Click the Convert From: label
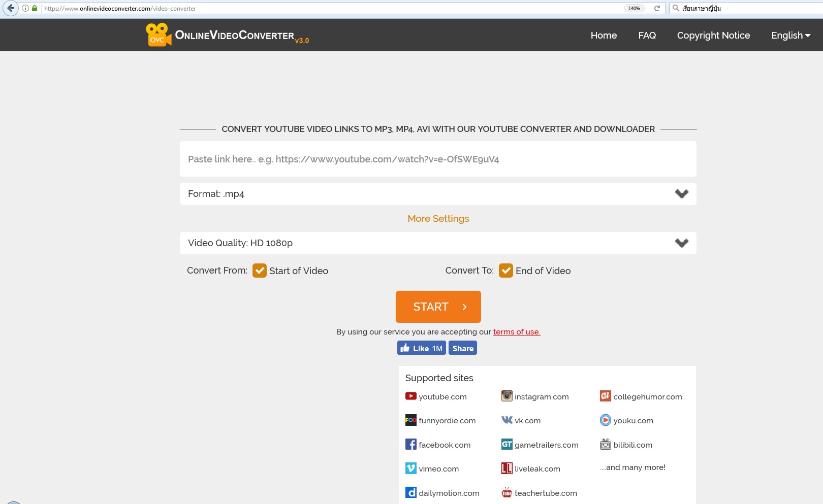This screenshot has width=823, height=504. point(217,271)
